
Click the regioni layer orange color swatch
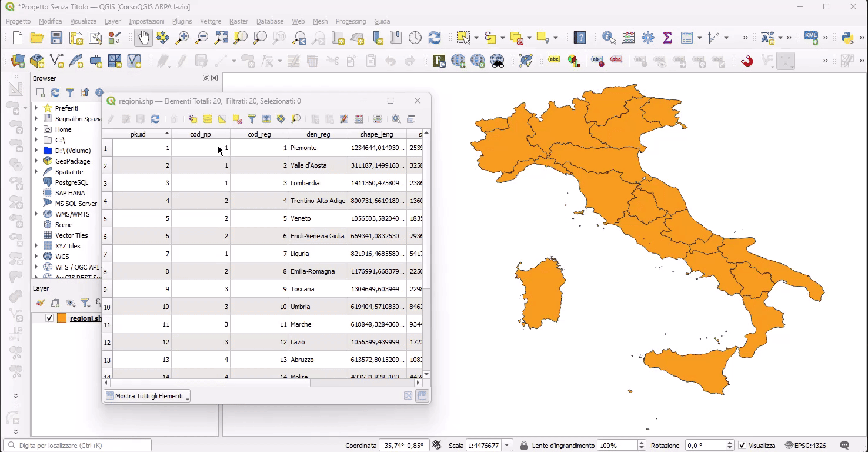(x=62, y=318)
